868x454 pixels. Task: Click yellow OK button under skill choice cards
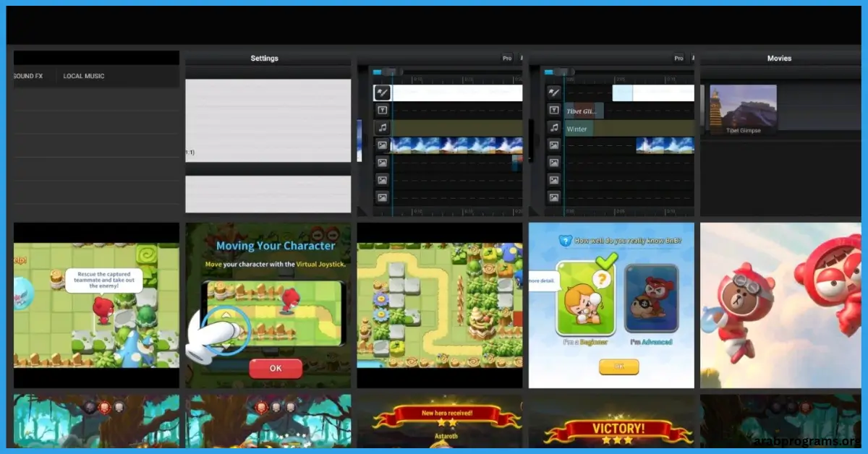tap(618, 367)
